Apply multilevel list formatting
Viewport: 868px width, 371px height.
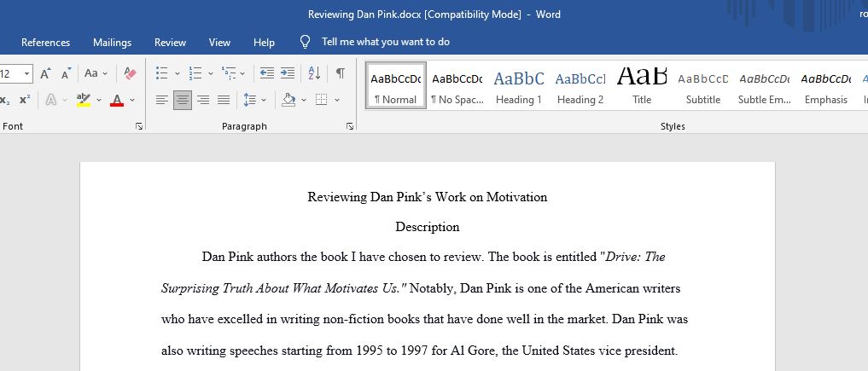(228, 73)
